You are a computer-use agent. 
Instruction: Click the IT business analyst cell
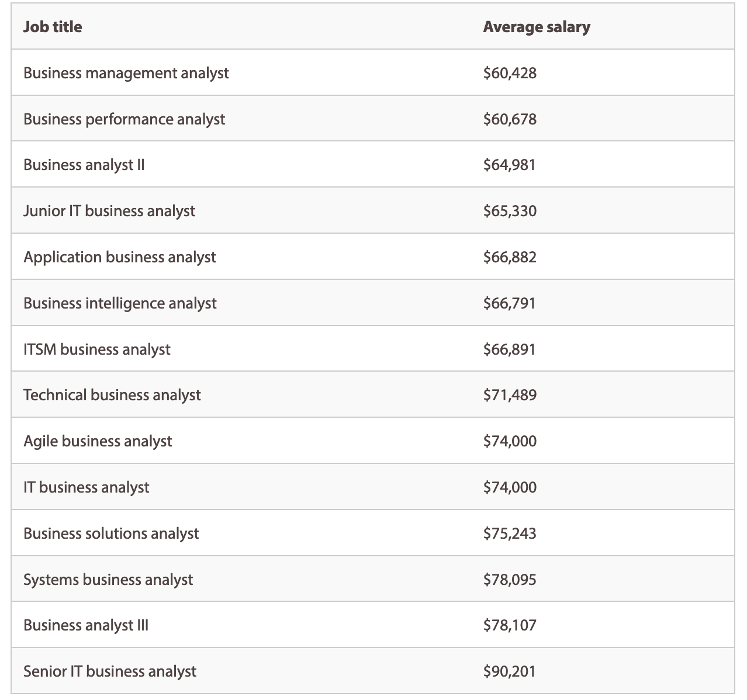[x=86, y=487]
